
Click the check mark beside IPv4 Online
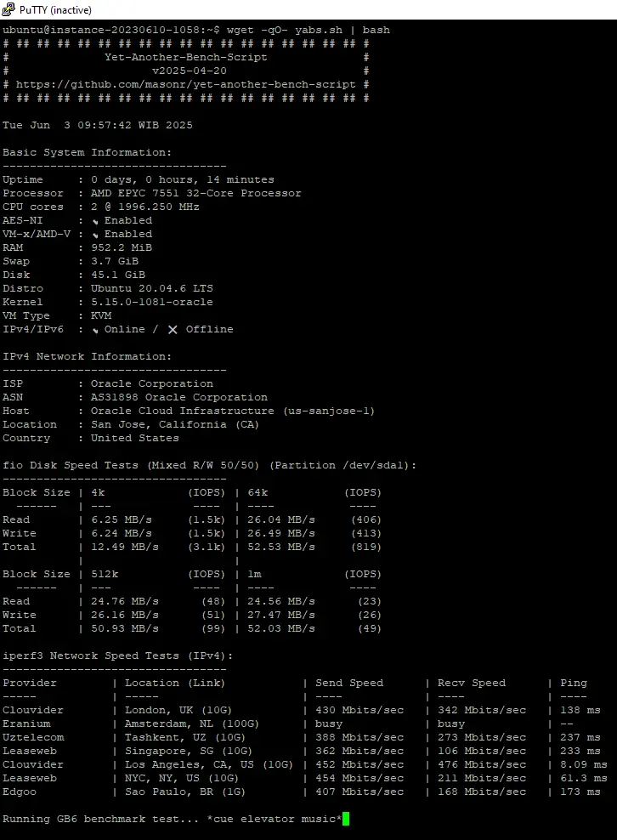[95, 330]
